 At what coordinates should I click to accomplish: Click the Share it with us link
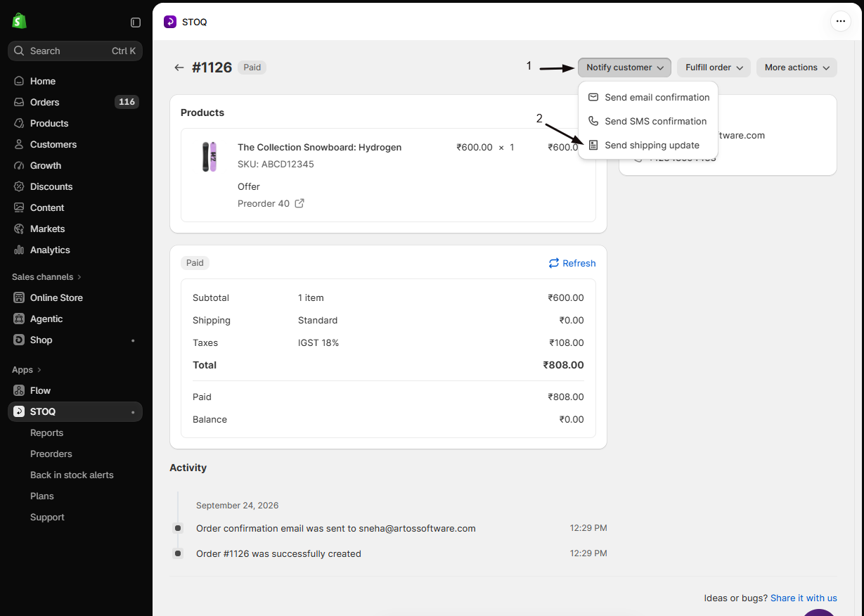point(804,598)
